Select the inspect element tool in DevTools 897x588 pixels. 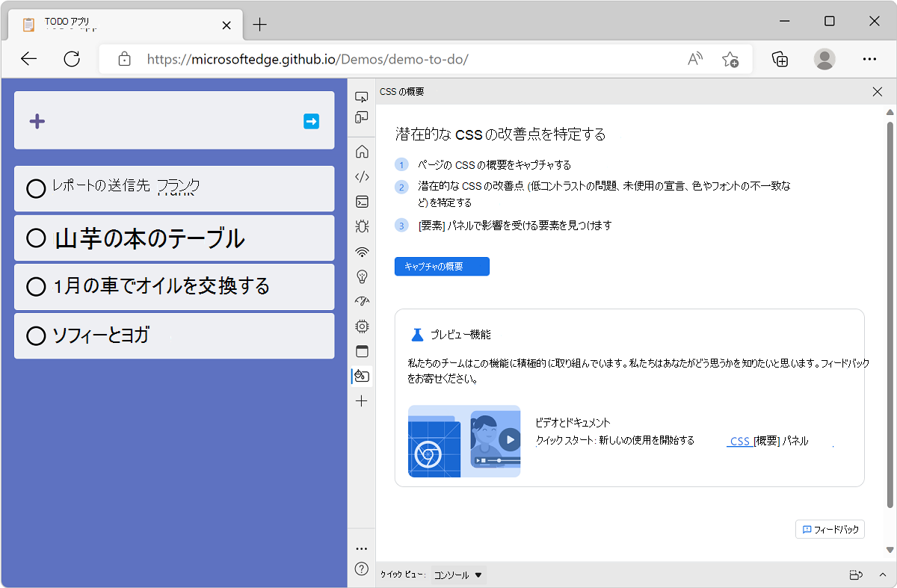click(x=362, y=96)
